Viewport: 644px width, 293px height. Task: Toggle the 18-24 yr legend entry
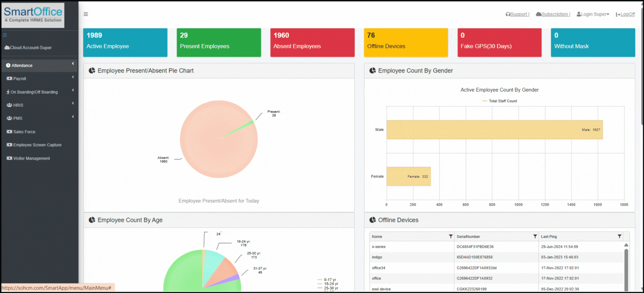[328, 284]
